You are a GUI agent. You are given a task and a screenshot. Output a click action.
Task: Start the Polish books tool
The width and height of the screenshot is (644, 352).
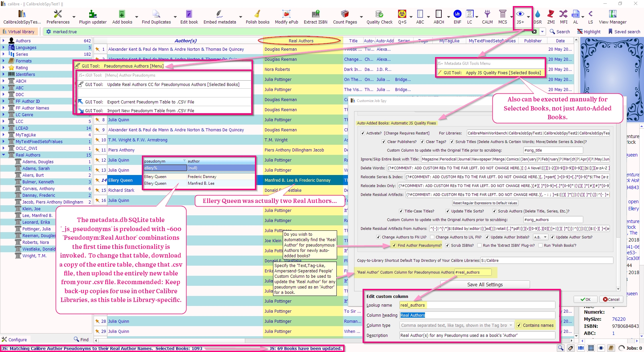258,17
